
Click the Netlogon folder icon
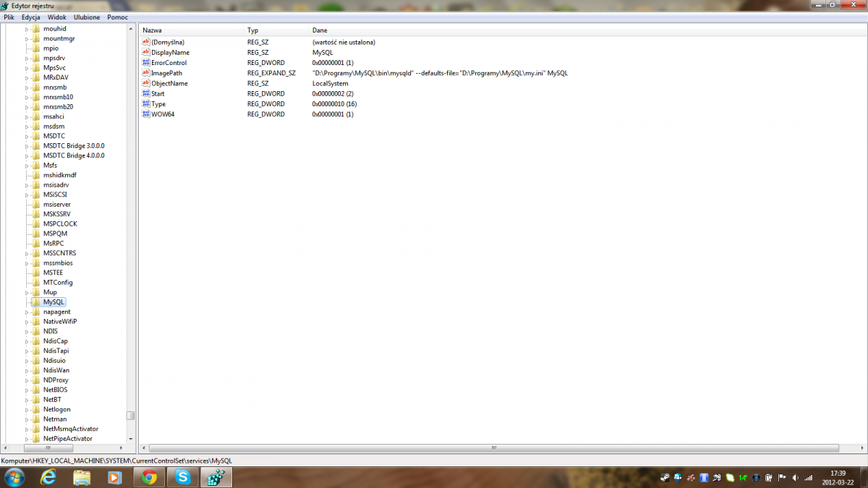click(x=36, y=409)
